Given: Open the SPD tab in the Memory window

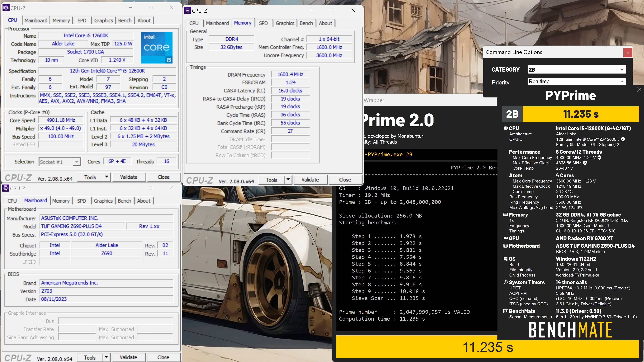Looking at the screenshot, I should pyautogui.click(x=263, y=23).
